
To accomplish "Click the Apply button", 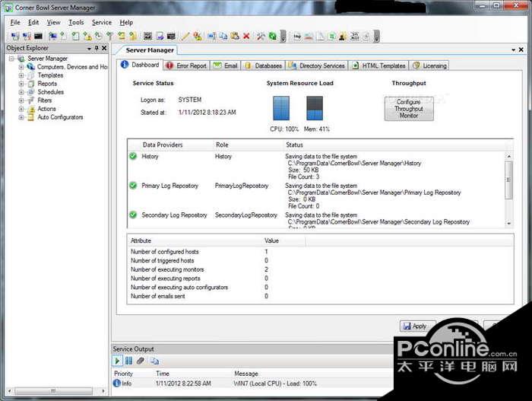I will pos(418,326).
